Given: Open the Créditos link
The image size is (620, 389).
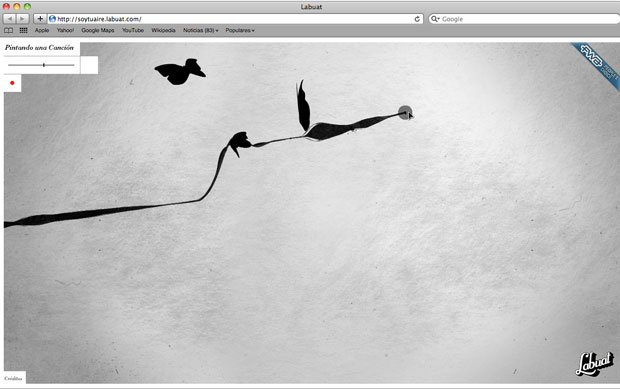Looking at the screenshot, I should (x=13, y=378).
